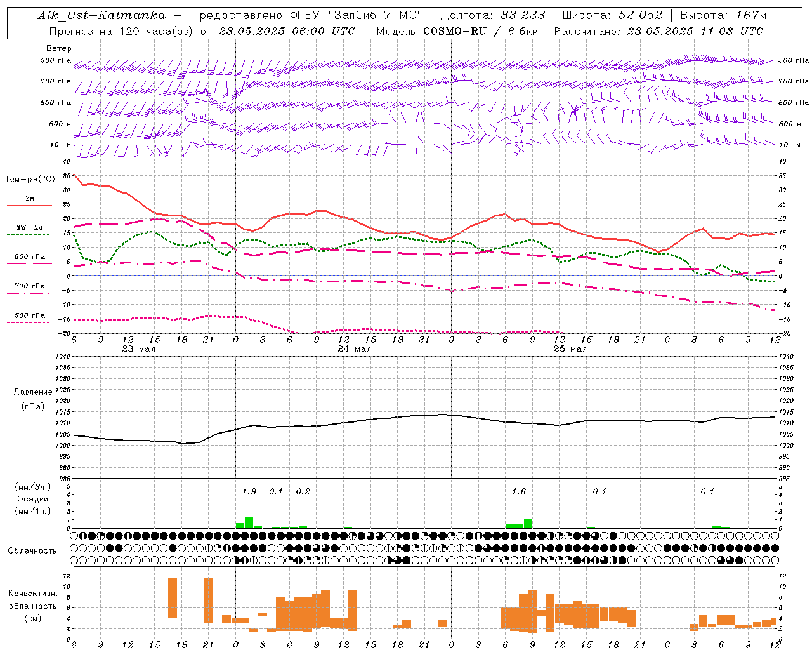Click the Высота: 167м value

[x=723, y=15]
